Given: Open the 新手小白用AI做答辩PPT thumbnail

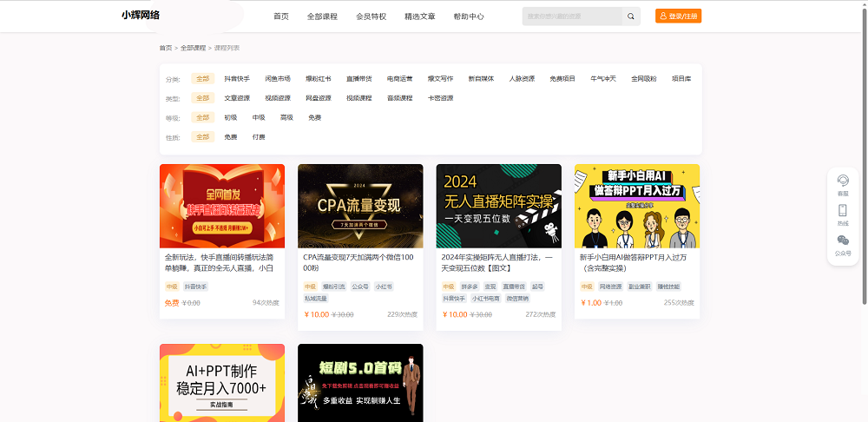Looking at the screenshot, I should [x=637, y=206].
